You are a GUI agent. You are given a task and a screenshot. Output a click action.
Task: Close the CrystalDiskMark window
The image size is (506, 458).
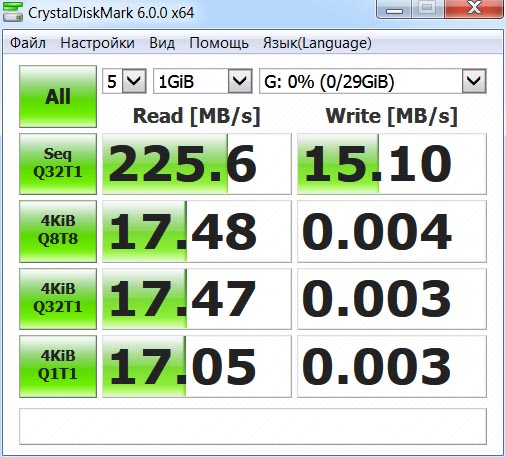point(474,9)
